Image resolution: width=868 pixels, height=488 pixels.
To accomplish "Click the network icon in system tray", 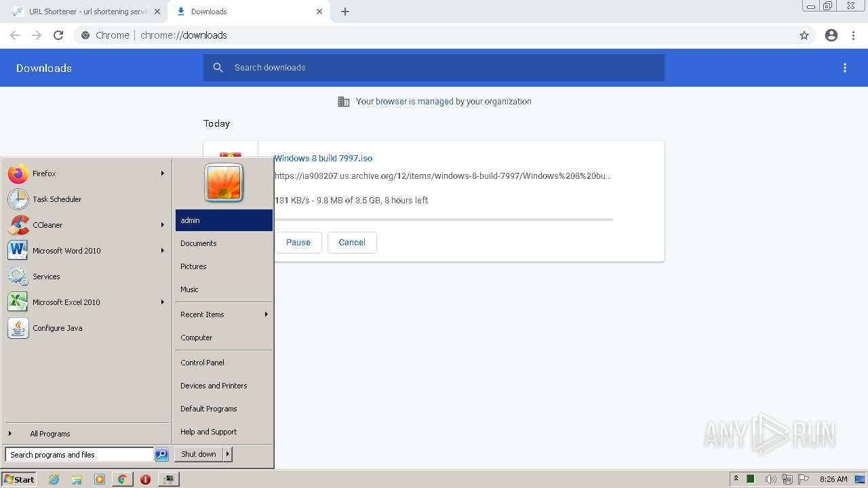I will [x=787, y=479].
